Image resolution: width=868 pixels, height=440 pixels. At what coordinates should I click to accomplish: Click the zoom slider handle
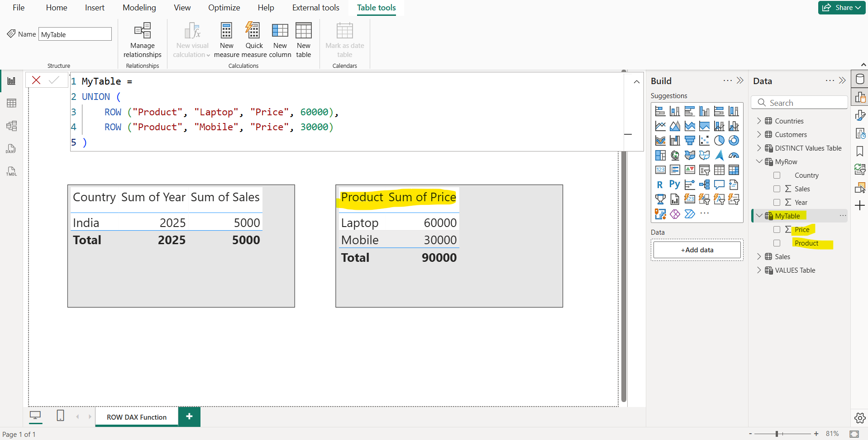click(x=777, y=434)
